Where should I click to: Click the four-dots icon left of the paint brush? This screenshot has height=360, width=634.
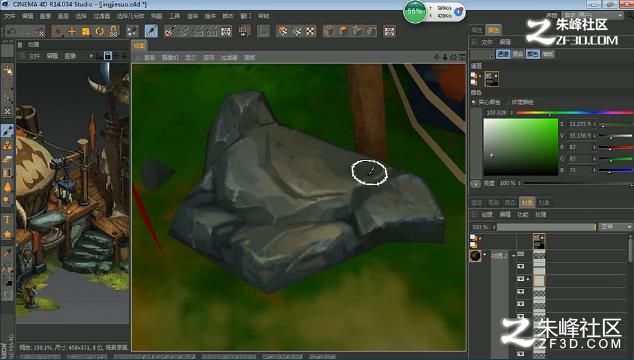click(132, 31)
